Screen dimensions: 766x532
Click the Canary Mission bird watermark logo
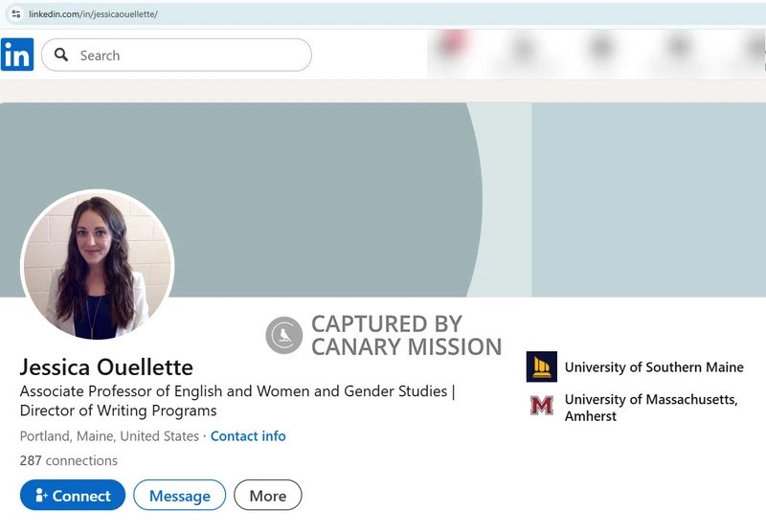[x=283, y=335]
